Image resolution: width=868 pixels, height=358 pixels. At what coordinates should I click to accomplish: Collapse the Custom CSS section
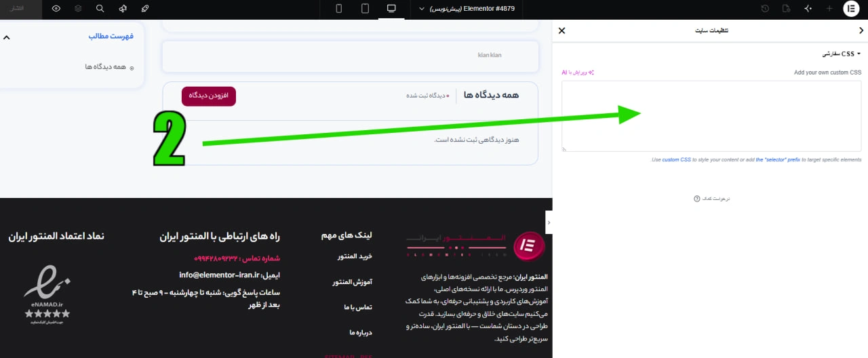[842, 54]
